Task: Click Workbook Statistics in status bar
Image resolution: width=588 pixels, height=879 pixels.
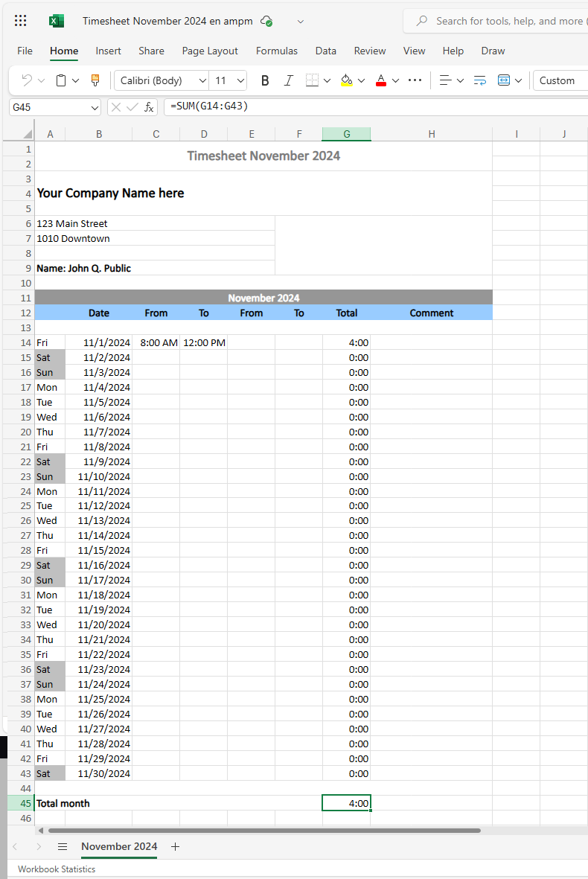Action: [x=57, y=869]
